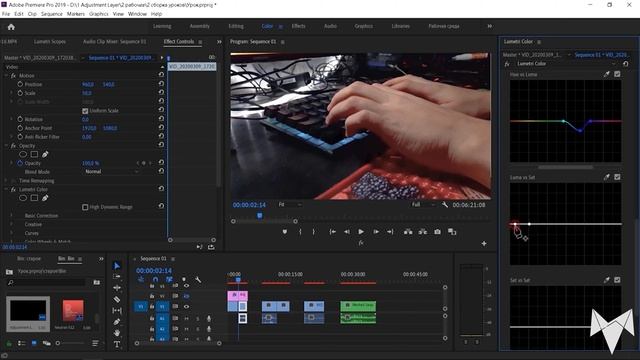Open Blend Mode dropdown

[111, 171]
